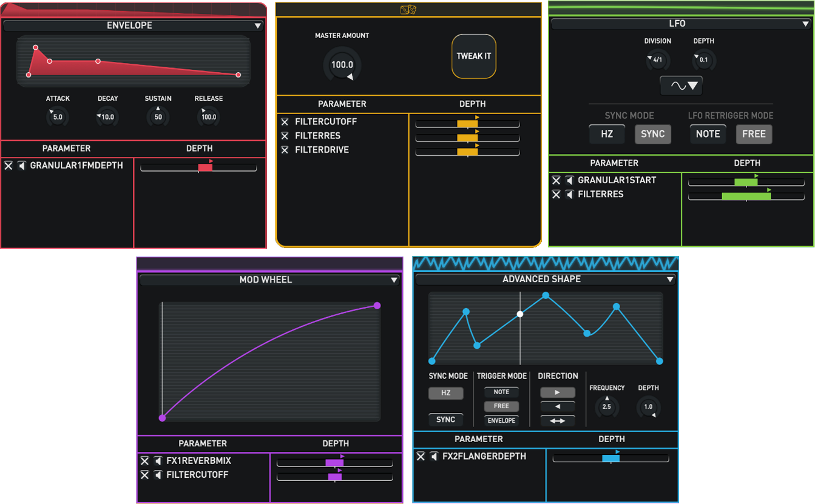815x504 pixels.
Task: Select forward direction arrow in Advanced Shape
Action: click(557, 392)
